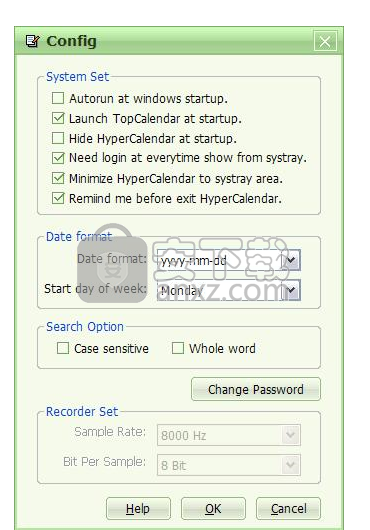This screenshot has height=530, width=370.
Task: Close the Config dialog
Action: click(325, 42)
